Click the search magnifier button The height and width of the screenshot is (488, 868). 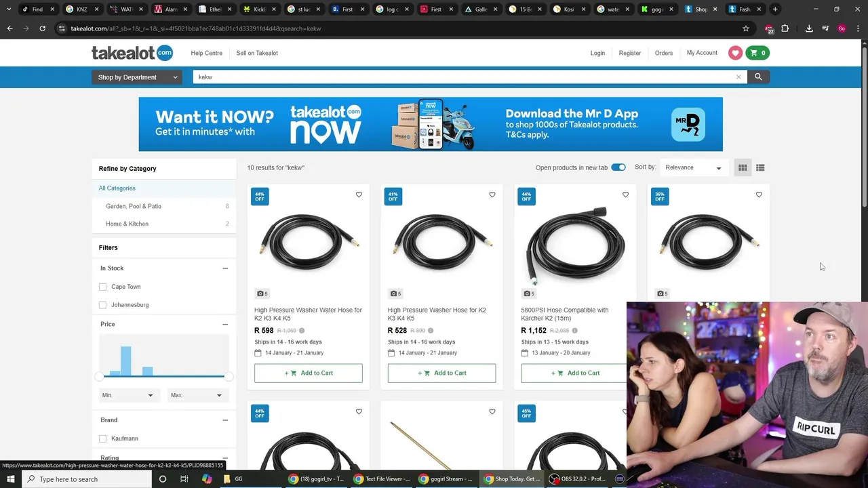pyautogui.click(x=758, y=77)
